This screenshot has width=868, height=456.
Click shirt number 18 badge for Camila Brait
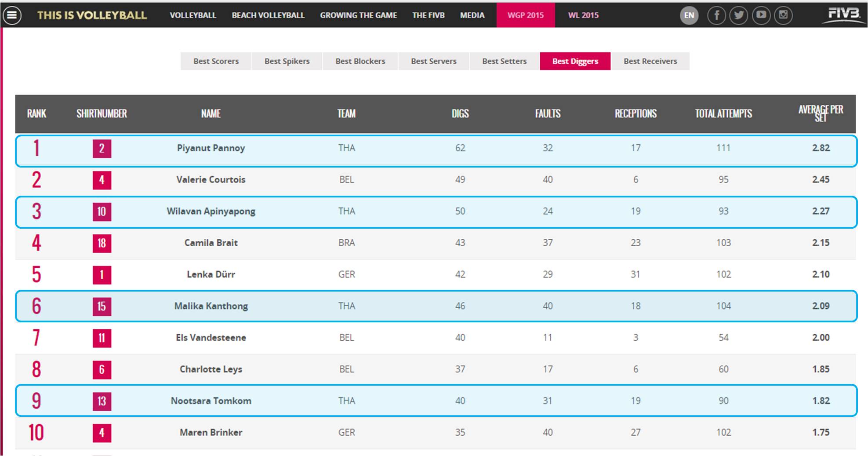click(102, 243)
